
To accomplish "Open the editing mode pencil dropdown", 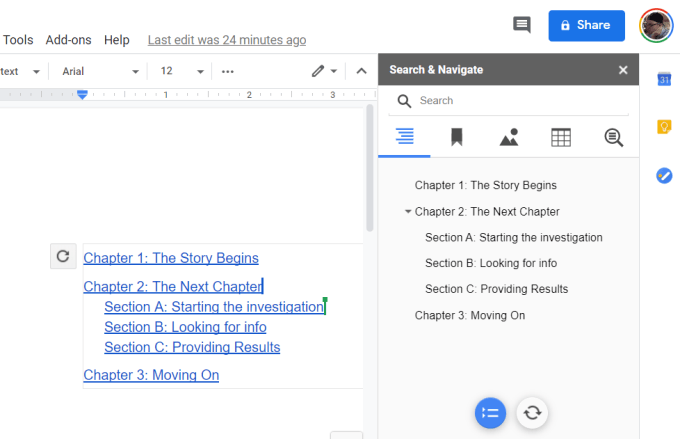I will (324, 71).
